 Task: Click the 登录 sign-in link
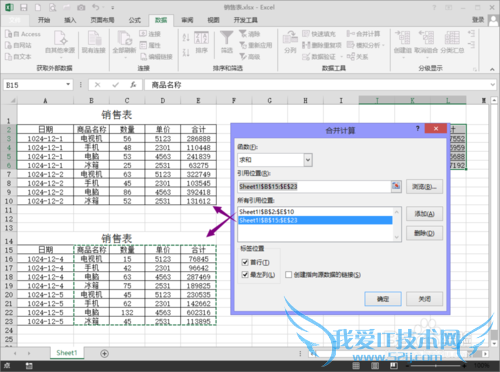point(478,20)
